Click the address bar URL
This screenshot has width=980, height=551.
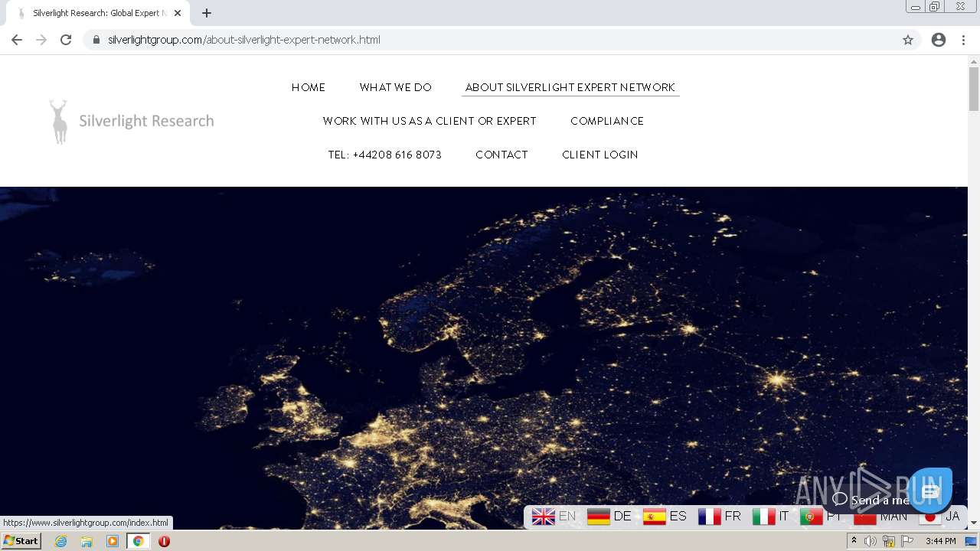click(243, 40)
